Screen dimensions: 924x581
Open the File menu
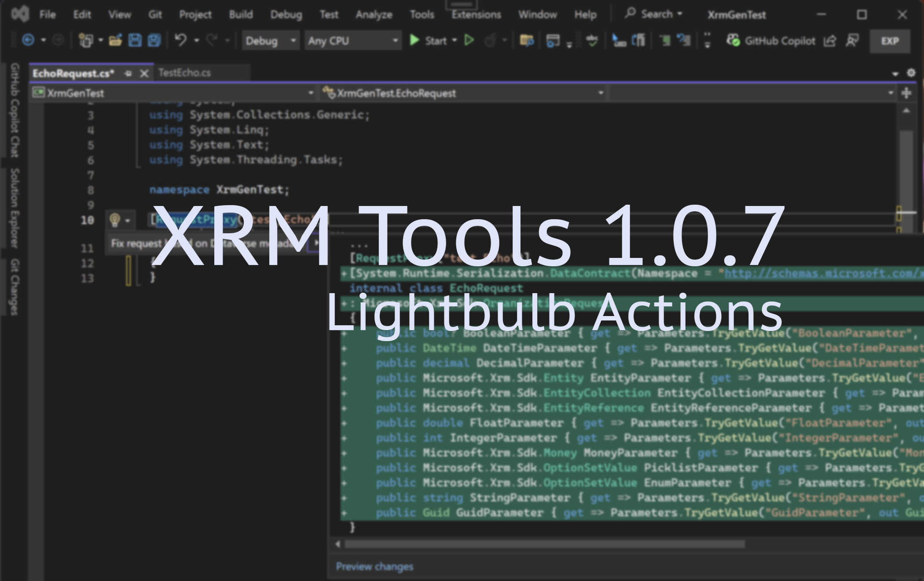pos(48,15)
